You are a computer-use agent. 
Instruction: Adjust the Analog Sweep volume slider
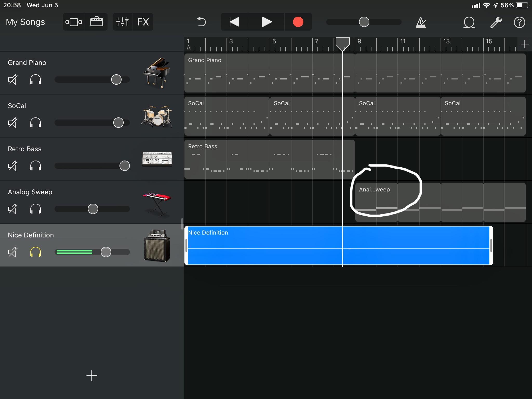92,209
